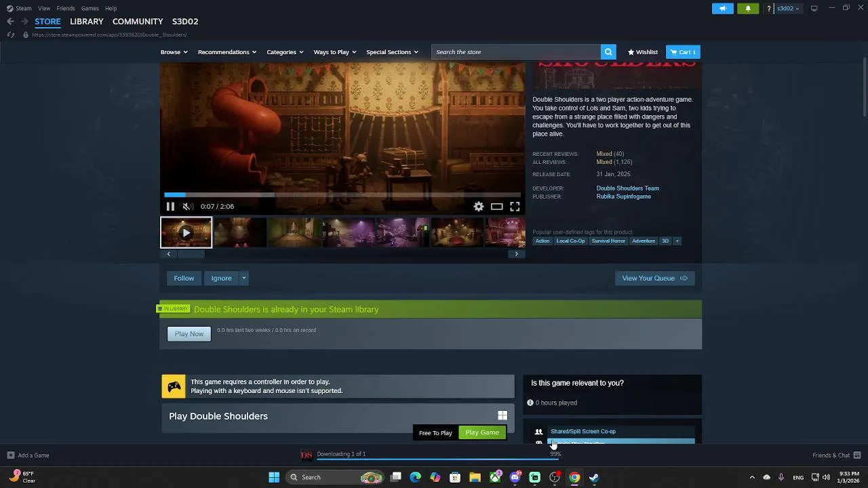Viewport: 868px width, 488px height.
Task: Open notifications bell
Action: 748,8
